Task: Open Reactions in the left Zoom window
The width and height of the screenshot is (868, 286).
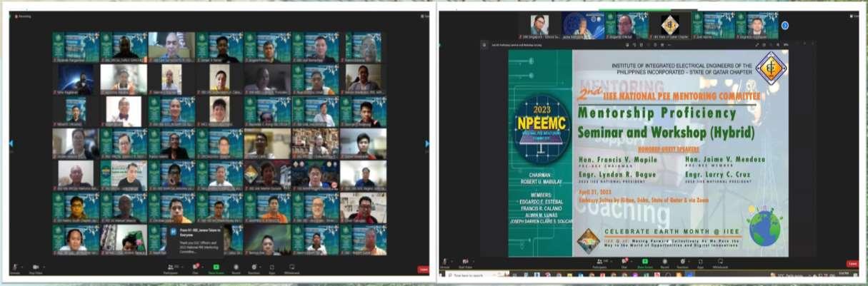Action: pos(254,268)
